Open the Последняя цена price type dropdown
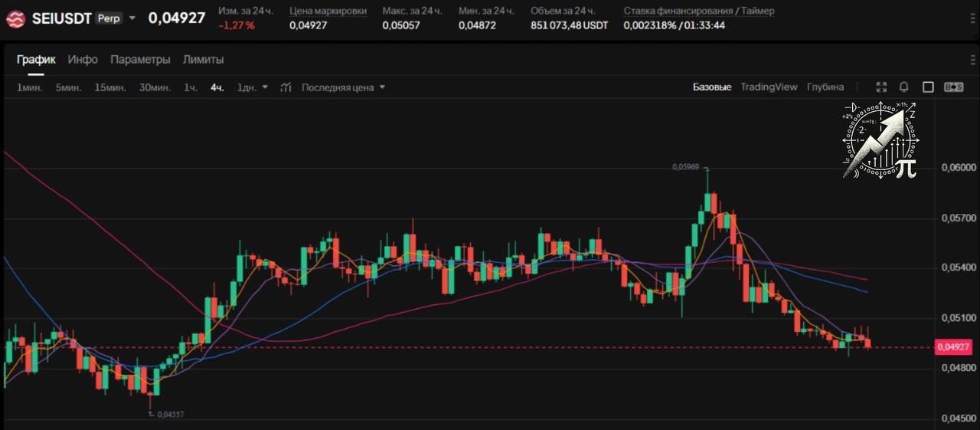Image resolution: width=980 pixels, height=430 pixels. (x=343, y=87)
